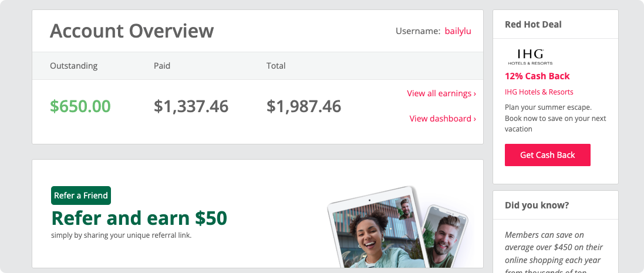This screenshot has width=644, height=273.
Task: Click the Get Cash Back button
Action: pos(548,155)
